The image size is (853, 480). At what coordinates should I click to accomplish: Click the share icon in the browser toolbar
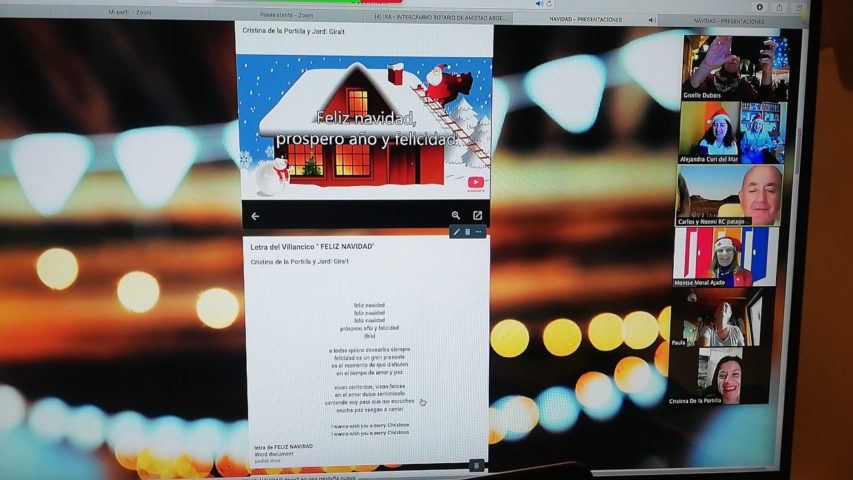tap(779, 7)
